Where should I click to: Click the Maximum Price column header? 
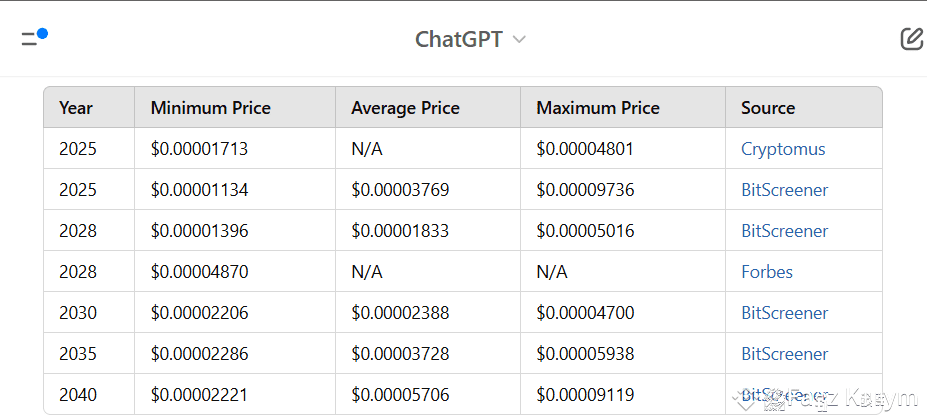pyautogui.click(x=598, y=108)
